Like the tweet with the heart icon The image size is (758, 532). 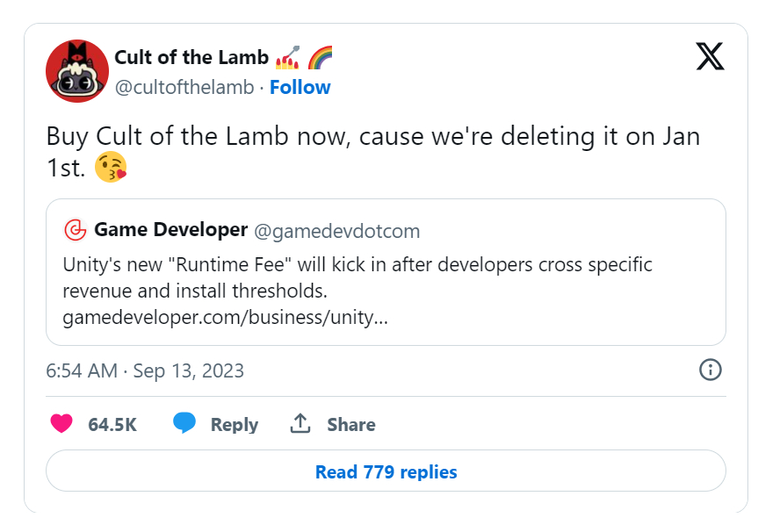point(61,424)
